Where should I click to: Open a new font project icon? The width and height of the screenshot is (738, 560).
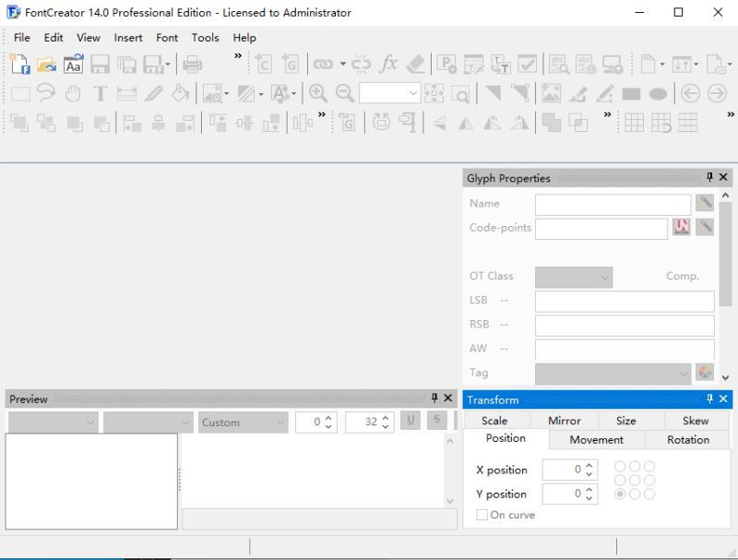18,66
